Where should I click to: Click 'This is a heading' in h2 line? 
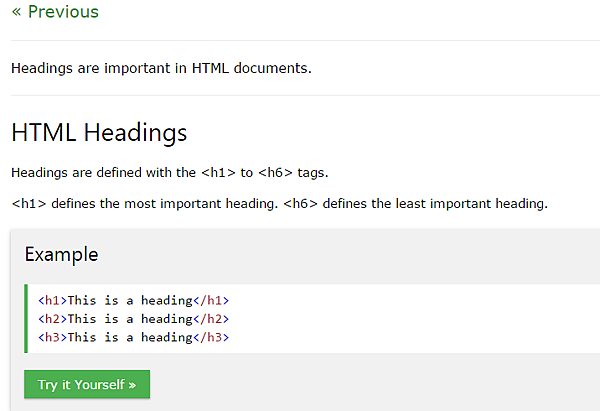click(x=129, y=319)
